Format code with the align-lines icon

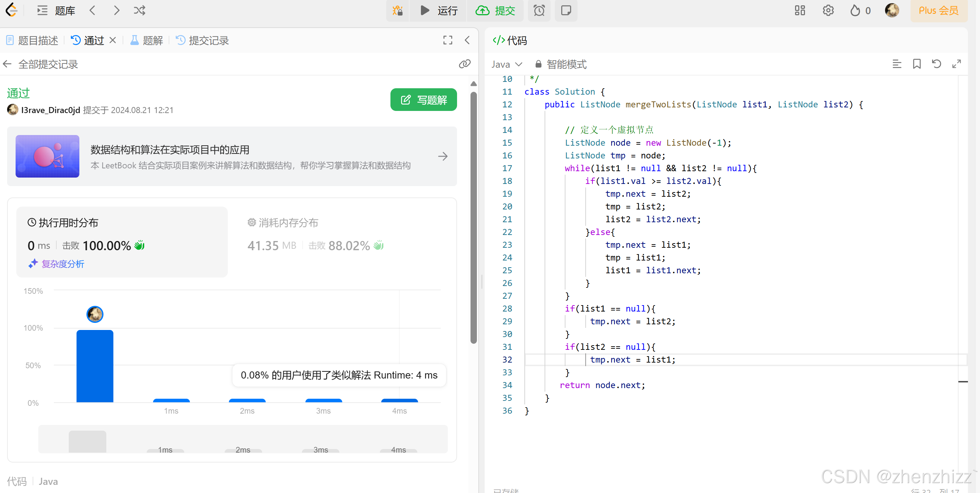pyautogui.click(x=897, y=64)
